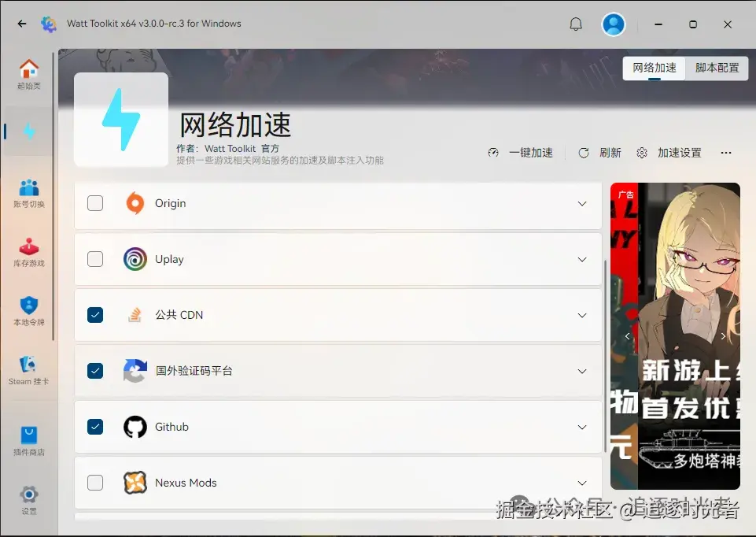The height and width of the screenshot is (537, 756).
Task: Expand the 国外验证码平台 entry
Action: click(581, 370)
